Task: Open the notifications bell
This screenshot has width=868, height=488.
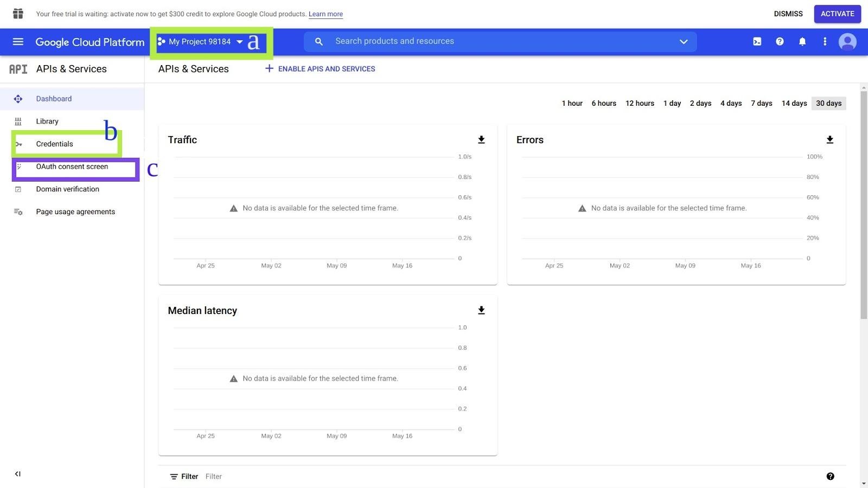Action: click(x=802, y=42)
